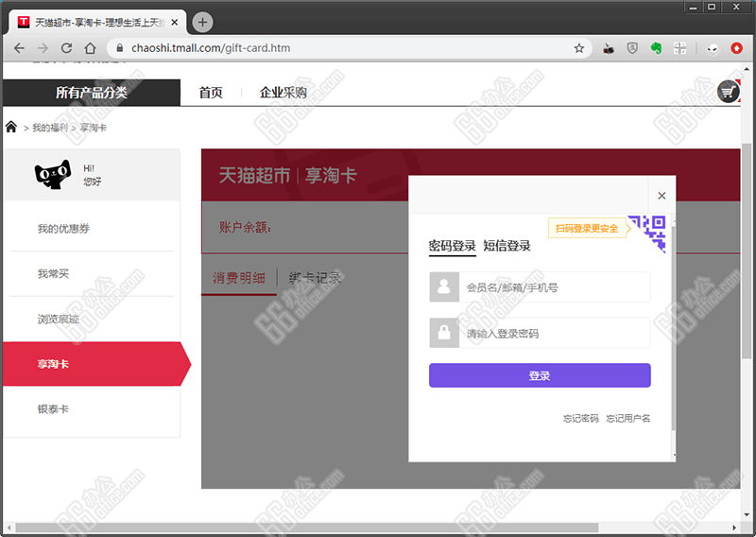Focus the 请输入登录密码 password field
This screenshot has height=537, width=756.
555,333
